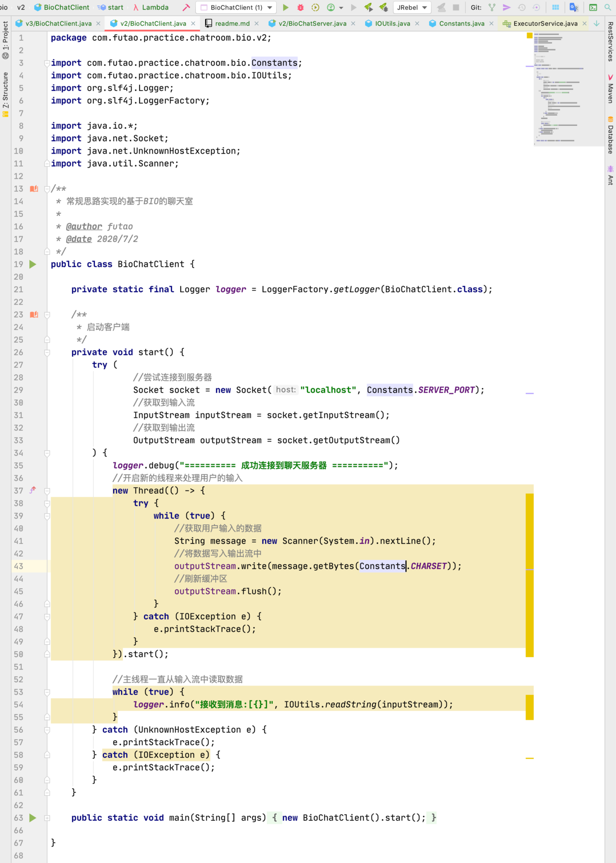The image size is (616, 863).
Task: Click the @author tag in the Javadoc
Action: point(84,227)
